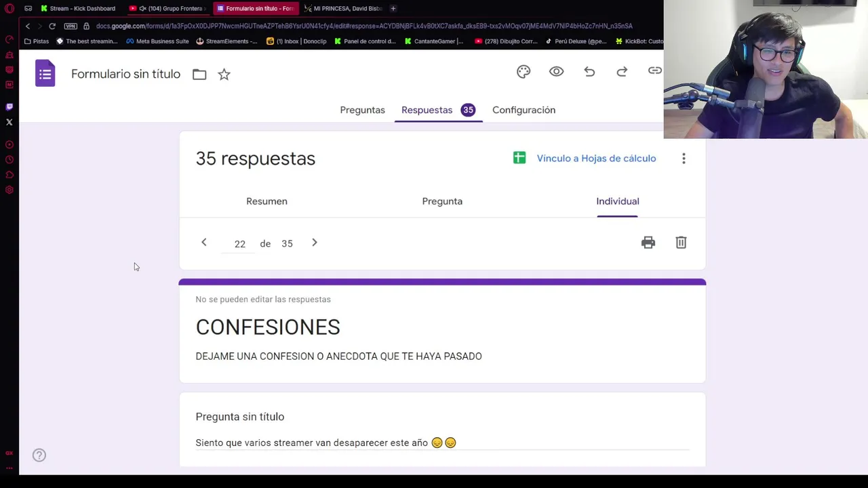Open extensions cube icon in Opera sidebar

pyautogui.click(x=9, y=175)
